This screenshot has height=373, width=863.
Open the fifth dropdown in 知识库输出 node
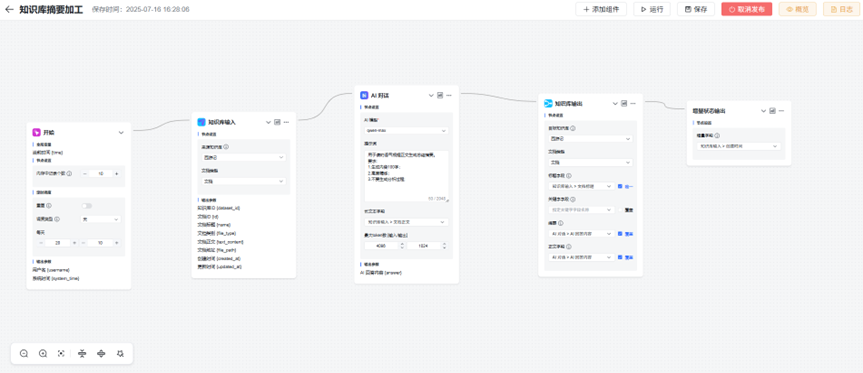(581, 234)
